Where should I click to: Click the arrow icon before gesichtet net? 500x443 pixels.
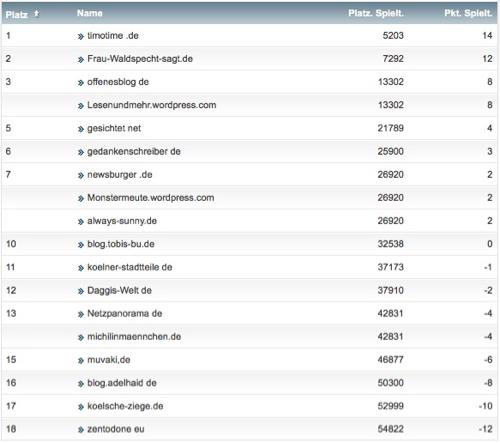81,129
